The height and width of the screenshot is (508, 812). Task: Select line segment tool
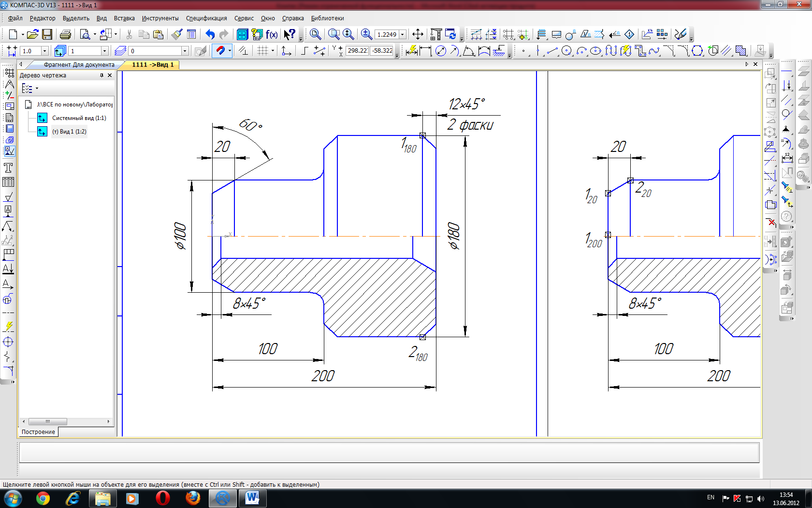(552, 51)
